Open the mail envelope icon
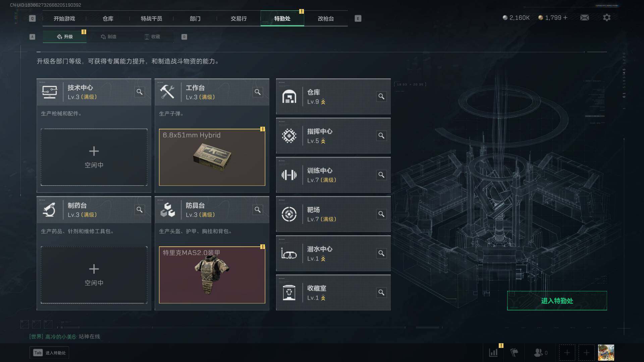 coord(585,17)
